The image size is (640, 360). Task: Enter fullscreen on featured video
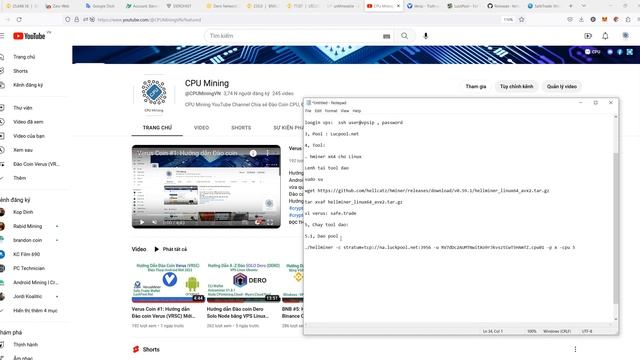(270, 222)
